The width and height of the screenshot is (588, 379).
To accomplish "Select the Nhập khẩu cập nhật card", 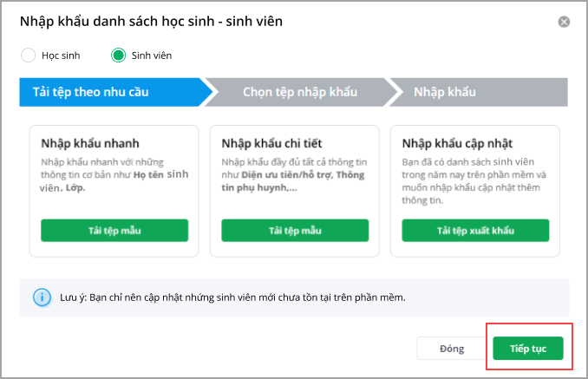I will pyautogui.click(x=475, y=144).
